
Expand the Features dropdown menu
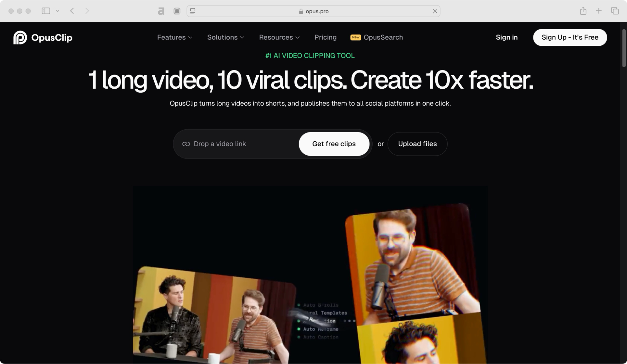click(175, 37)
